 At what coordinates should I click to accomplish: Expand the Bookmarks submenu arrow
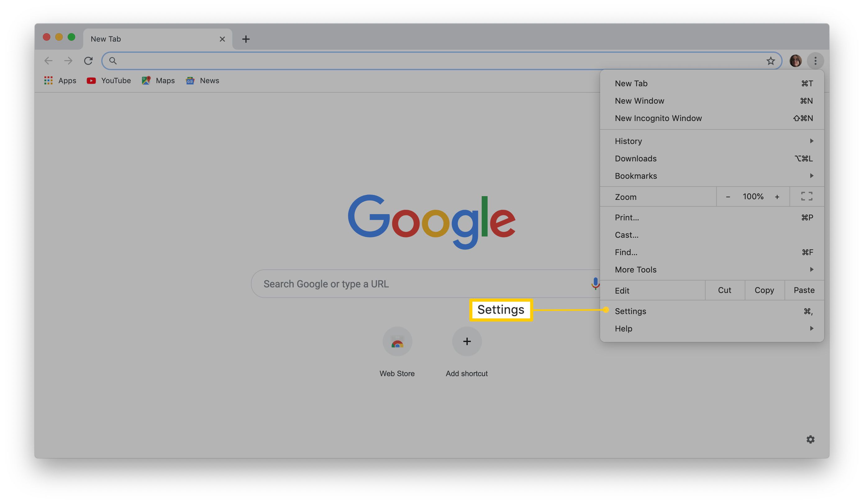(811, 176)
